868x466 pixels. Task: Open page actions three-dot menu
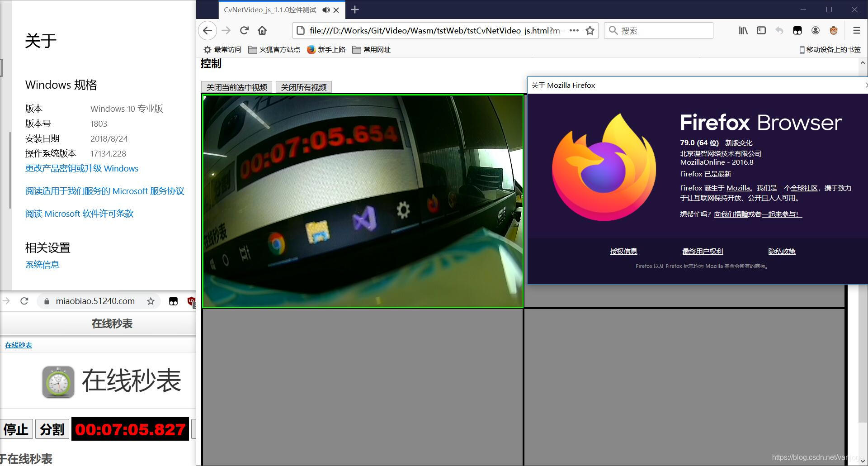click(x=574, y=30)
